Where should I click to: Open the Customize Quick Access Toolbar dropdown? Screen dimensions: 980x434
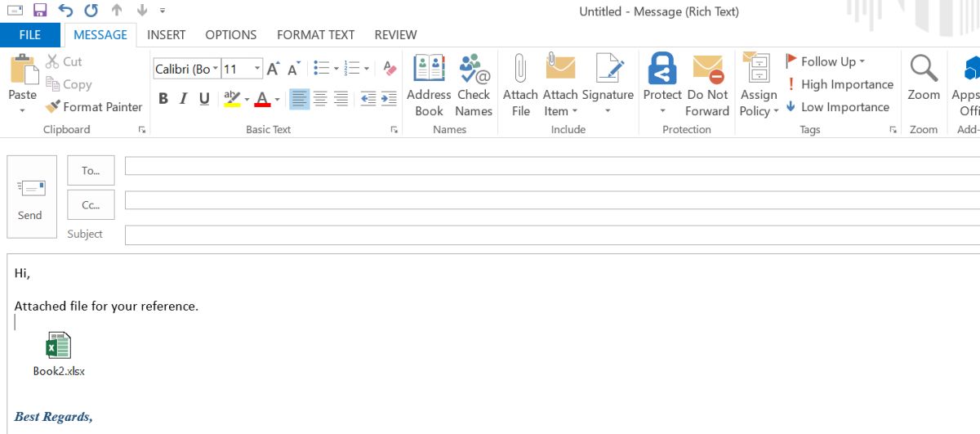click(162, 11)
